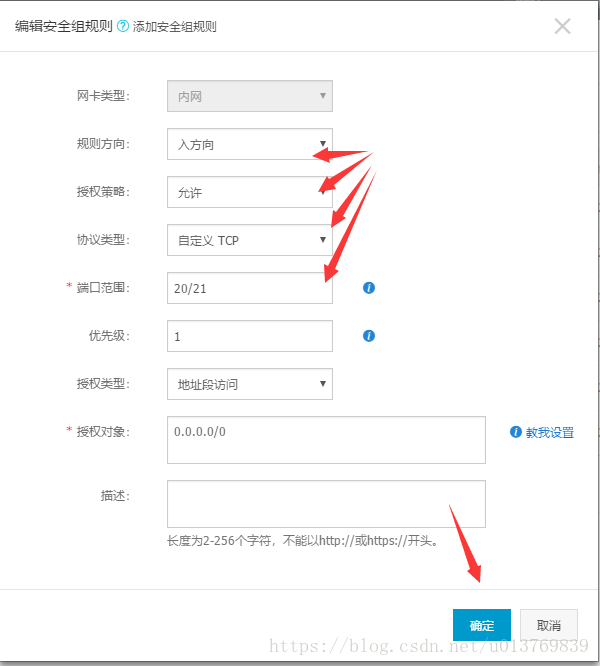Click the description length hint text
The width and height of the screenshot is (600, 666).
click(303, 540)
